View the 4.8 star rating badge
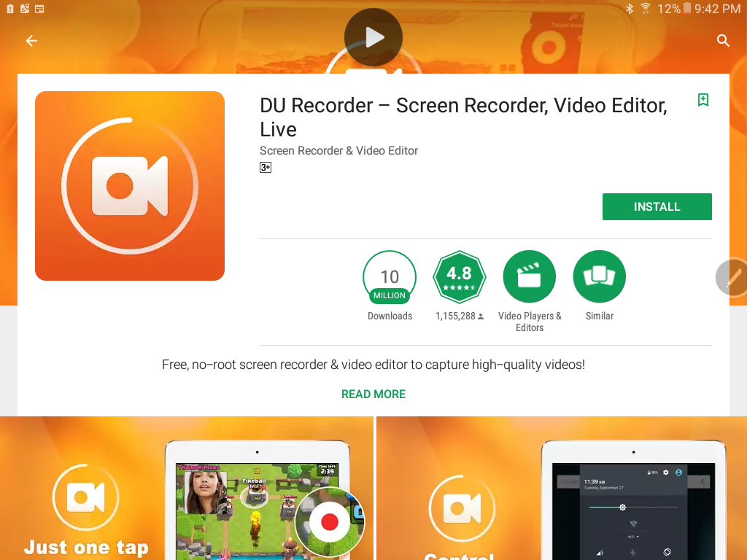Image resolution: width=747 pixels, height=560 pixels. click(460, 277)
